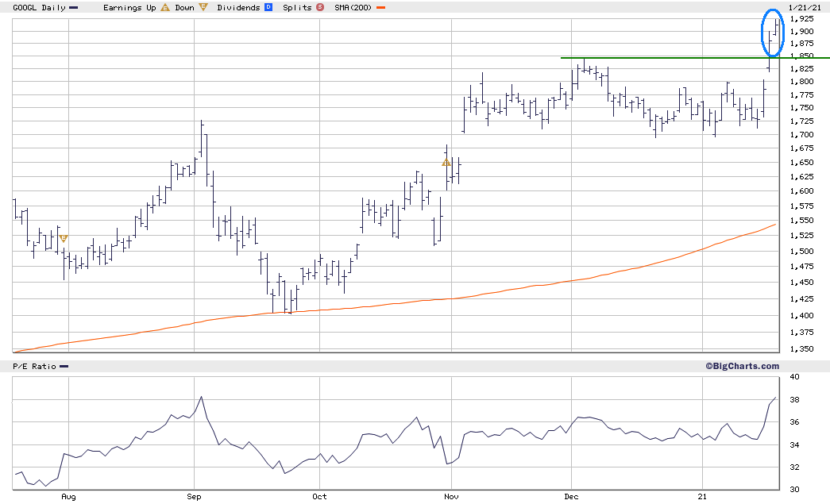Click the 1,350 price axis label
The width and height of the screenshot is (830, 504).
tap(802, 349)
